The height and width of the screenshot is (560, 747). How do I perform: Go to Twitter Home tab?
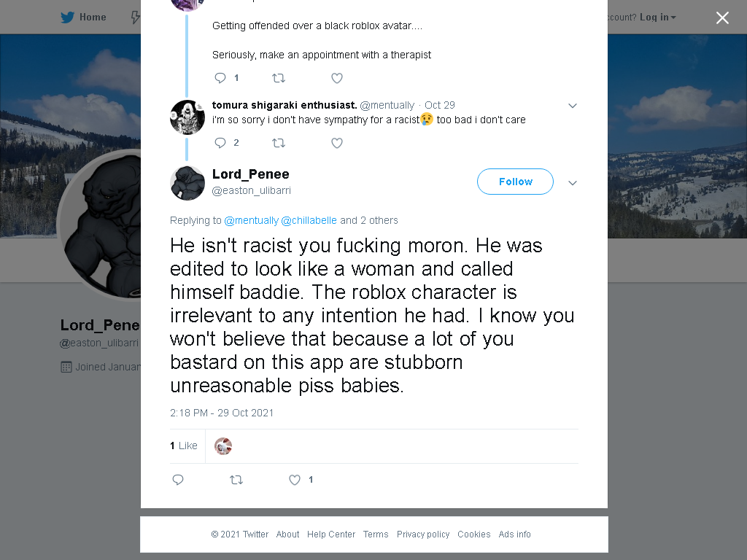[x=83, y=17]
